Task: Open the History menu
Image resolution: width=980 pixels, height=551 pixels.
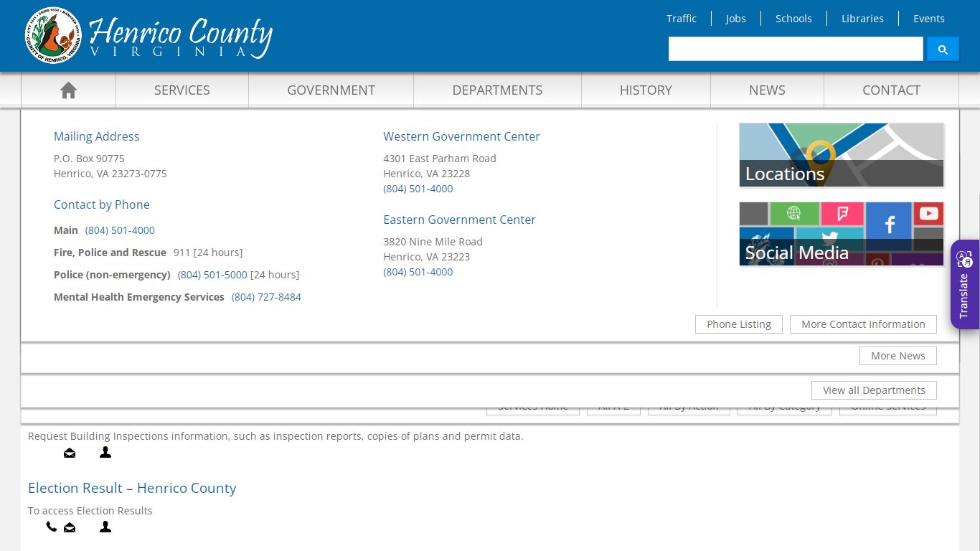Action: (x=646, y=90)
